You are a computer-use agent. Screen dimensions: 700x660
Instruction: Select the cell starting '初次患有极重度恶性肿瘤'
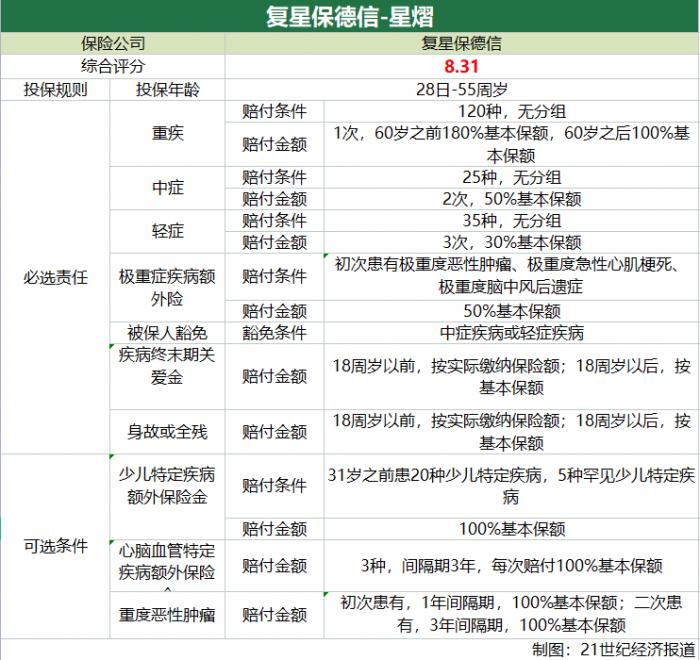click(x=512, y=276)
